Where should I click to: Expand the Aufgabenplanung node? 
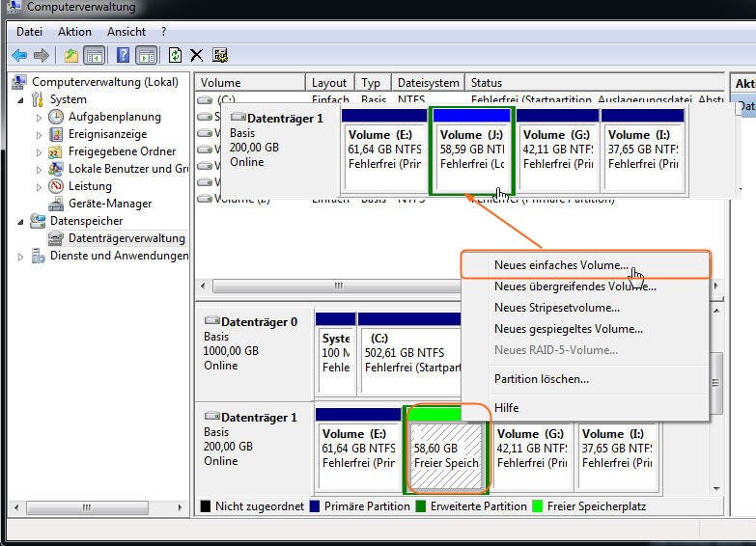click(39, 117)
